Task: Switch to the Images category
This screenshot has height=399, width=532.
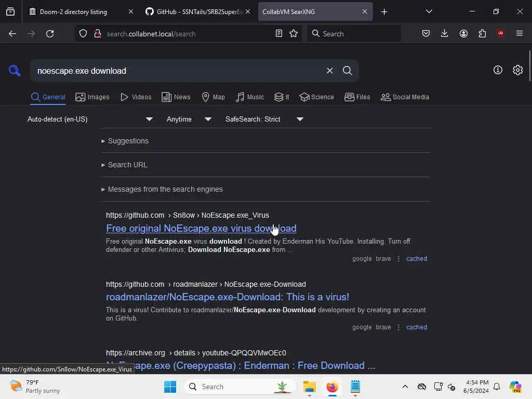Action: point(92,97)
